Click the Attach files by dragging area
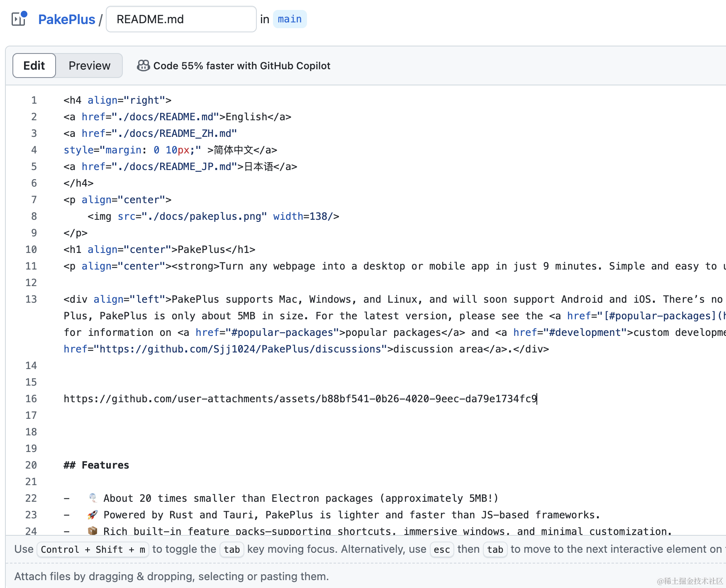The width and height of the screenshot is (726, 588). tap(172, 576)
